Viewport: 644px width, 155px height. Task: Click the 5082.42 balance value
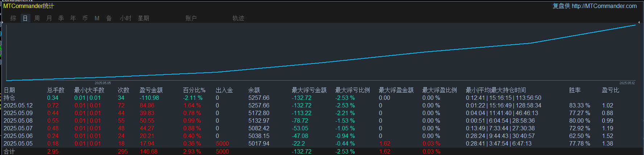[x=259, y=128]
